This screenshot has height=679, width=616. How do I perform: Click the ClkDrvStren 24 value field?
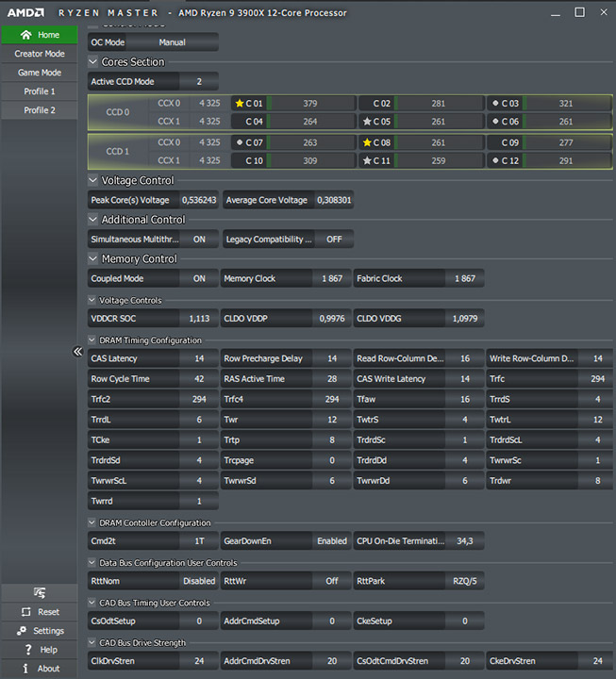tap(199, 661)
